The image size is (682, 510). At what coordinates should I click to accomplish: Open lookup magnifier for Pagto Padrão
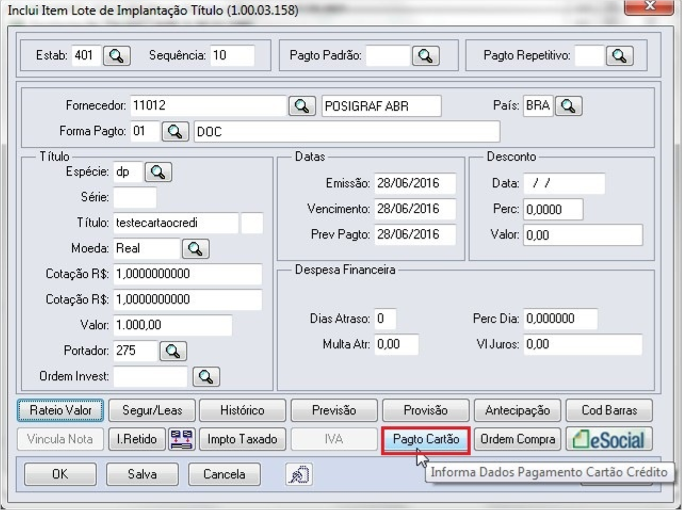coord(425,56)
